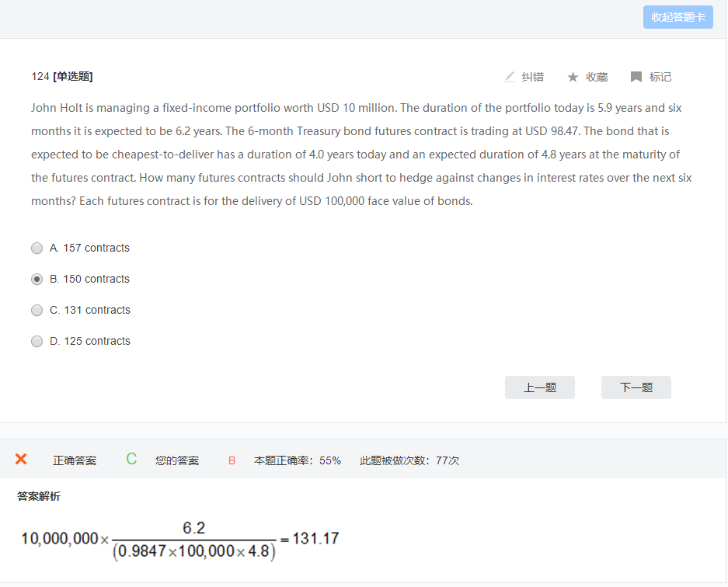
Task: Click the red X incorrect-answer icon
Action: coord(21,459)
